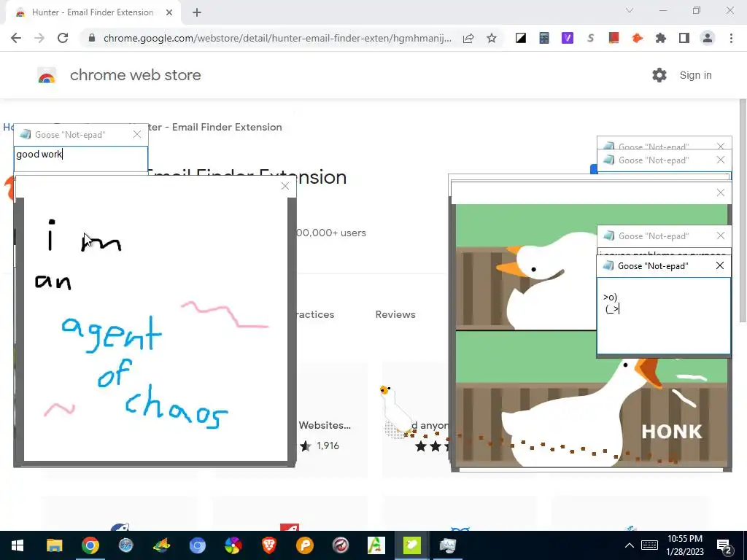
Task: Click the page vertical scrollbar
Action: pos(742,209)
